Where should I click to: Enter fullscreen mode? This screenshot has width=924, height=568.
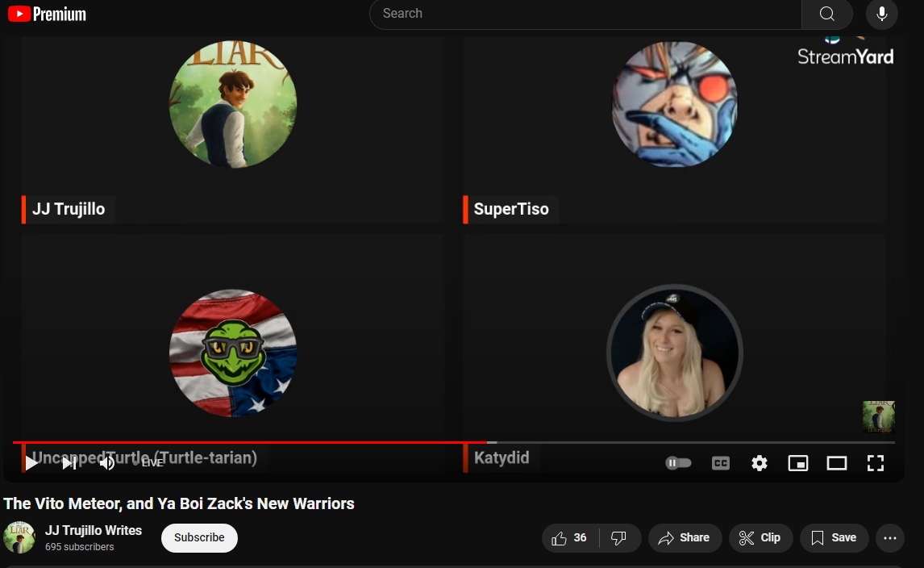(876, 463)
